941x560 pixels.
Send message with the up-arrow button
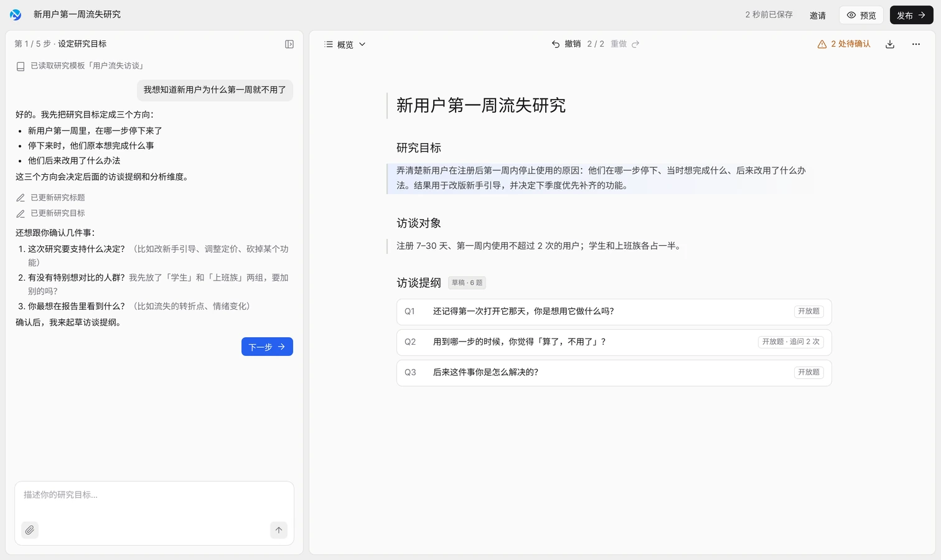pos(279,530)
